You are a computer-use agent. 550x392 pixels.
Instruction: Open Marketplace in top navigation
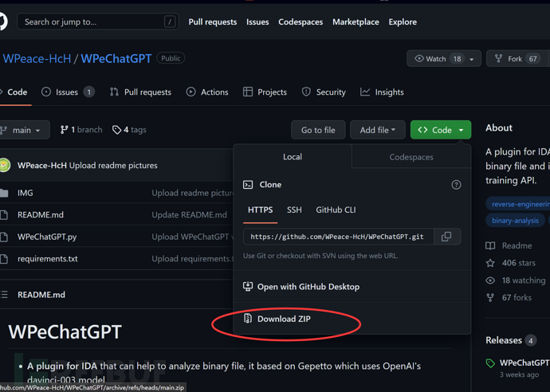[356, 22]
